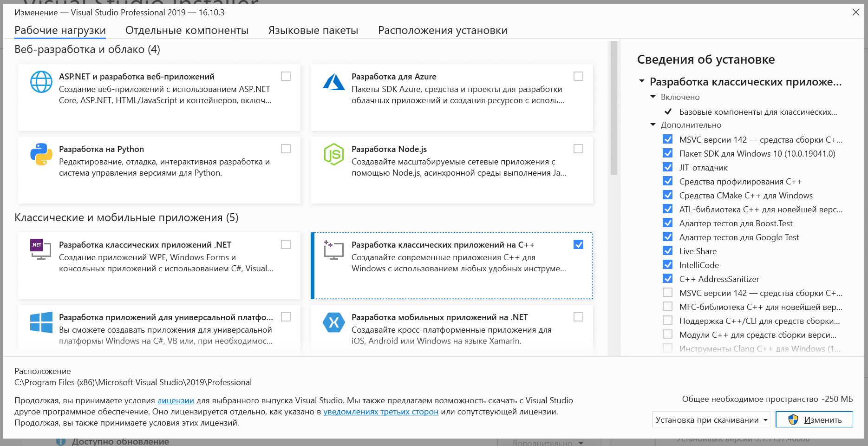Viewport: 868px width, 446px height.
Task: Click Дополнительно dropdown in background installer window
Action: (548, 442)
